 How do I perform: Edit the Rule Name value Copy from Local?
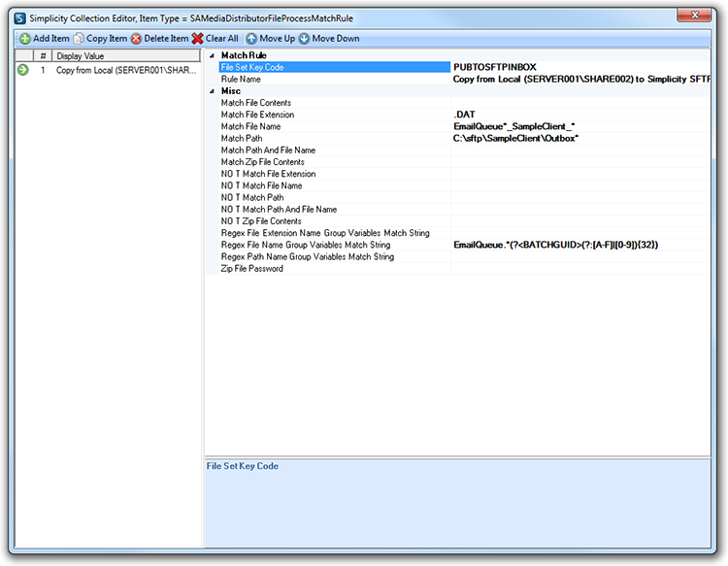pos(580,80)
